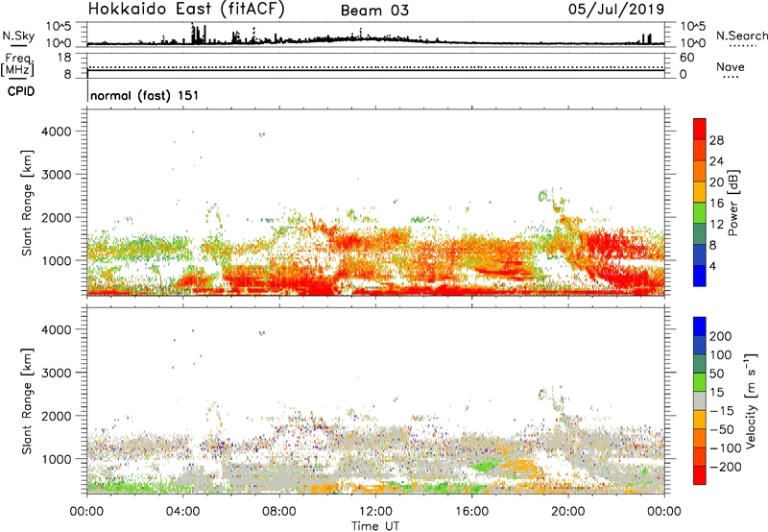The width and height of the screenshot is (768, 532).
Task: Click the '08:00' time axis label
Action: point(279,512)
